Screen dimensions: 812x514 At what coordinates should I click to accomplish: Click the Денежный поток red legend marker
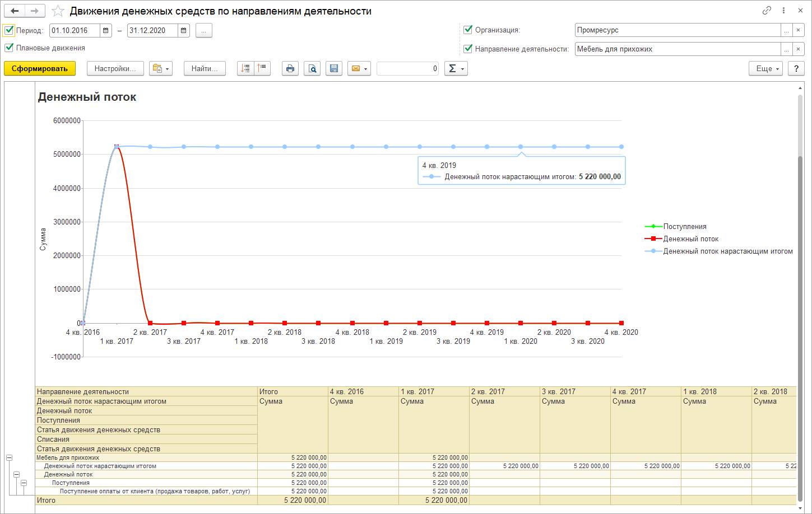pyautogui.click(x=653, y=239)
